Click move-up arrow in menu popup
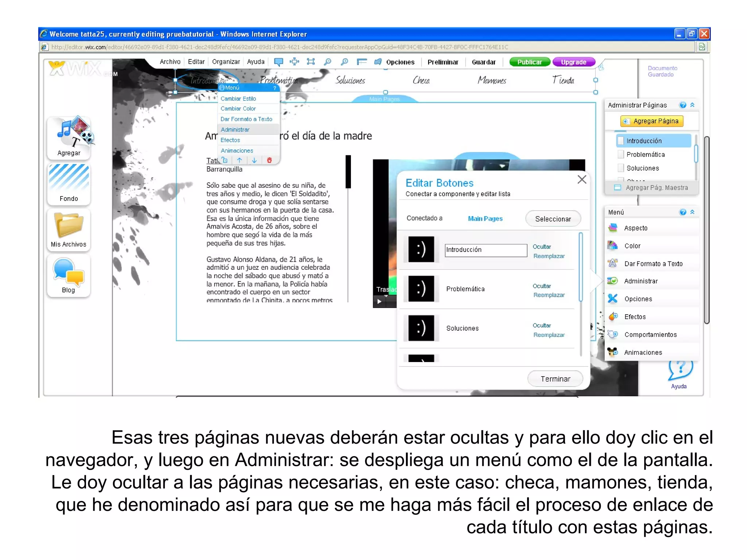Image resolution: width=747 pixels, height=560 pixels. tap(240, 160)
